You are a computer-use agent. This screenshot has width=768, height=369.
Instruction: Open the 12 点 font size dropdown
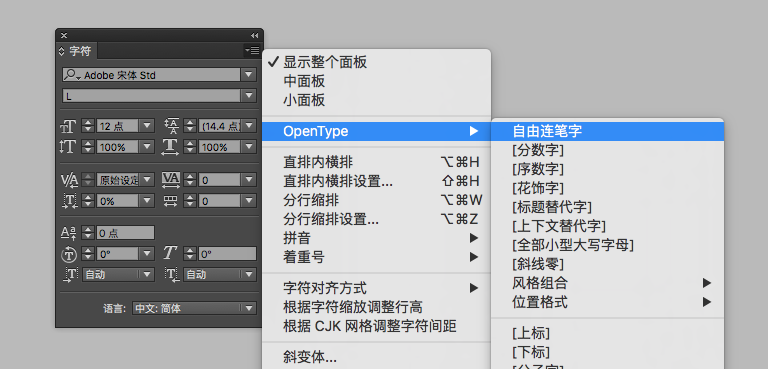(147, 126)
